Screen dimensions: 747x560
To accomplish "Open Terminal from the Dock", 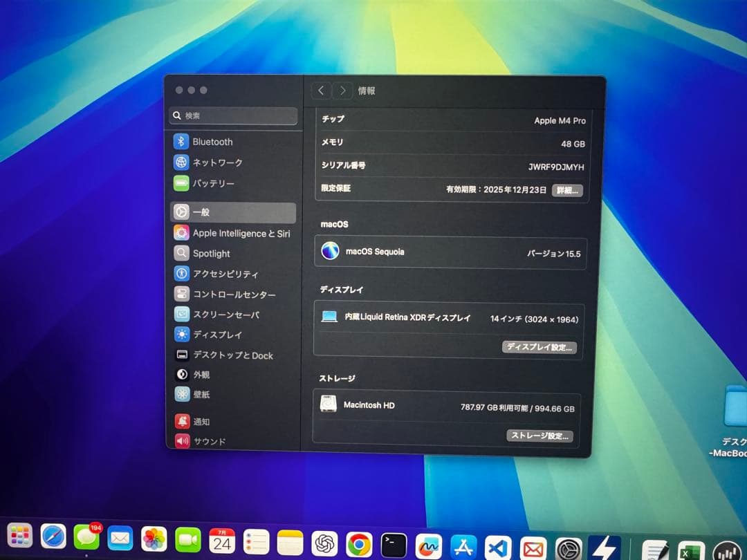I will (394, 545).
